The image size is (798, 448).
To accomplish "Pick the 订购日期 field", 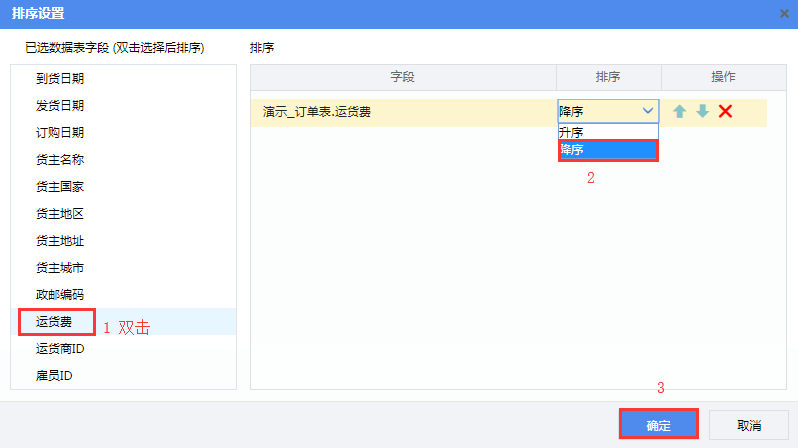I will click(60, 132).
